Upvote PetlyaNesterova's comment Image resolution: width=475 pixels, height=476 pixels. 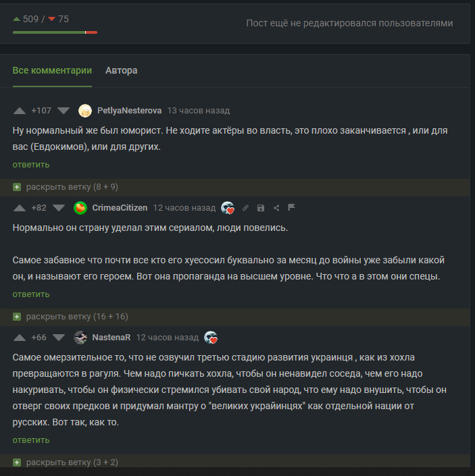pyautogui.click(x=19, y=111)
